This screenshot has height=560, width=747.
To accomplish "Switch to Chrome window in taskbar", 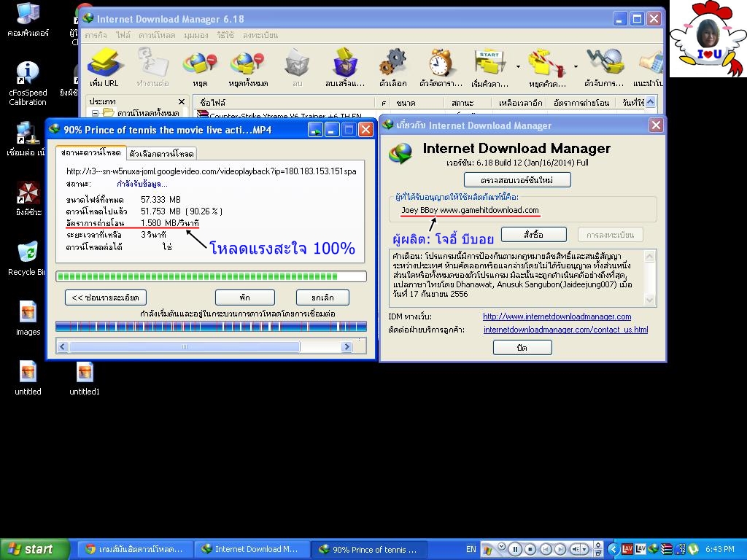I will pyautogui.click(x=134, y=549).
